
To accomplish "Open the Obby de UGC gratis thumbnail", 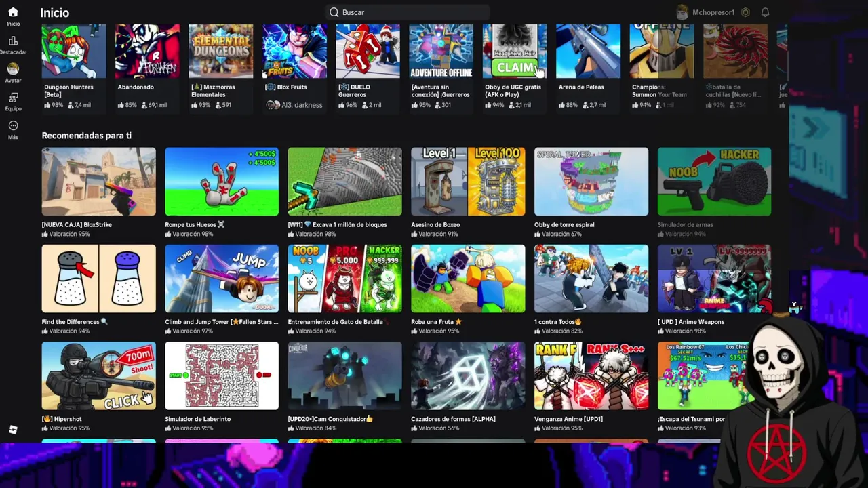I will click(x=515, y=51).
